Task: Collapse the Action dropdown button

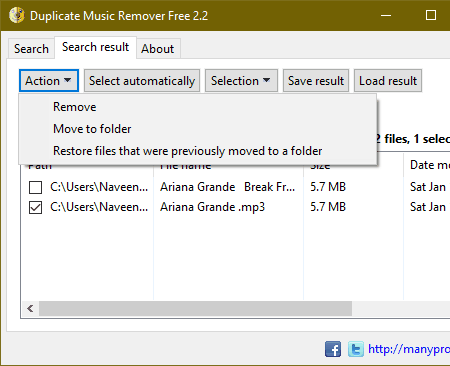Action: (x=49, y=81)
